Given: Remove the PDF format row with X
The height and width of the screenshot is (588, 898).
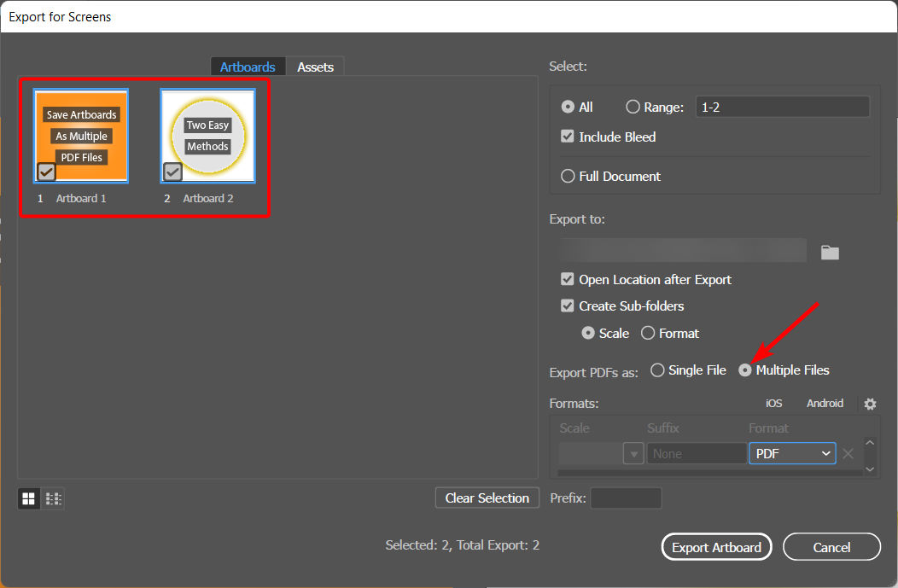Looking at the screenshot, I should pos(848,454).
